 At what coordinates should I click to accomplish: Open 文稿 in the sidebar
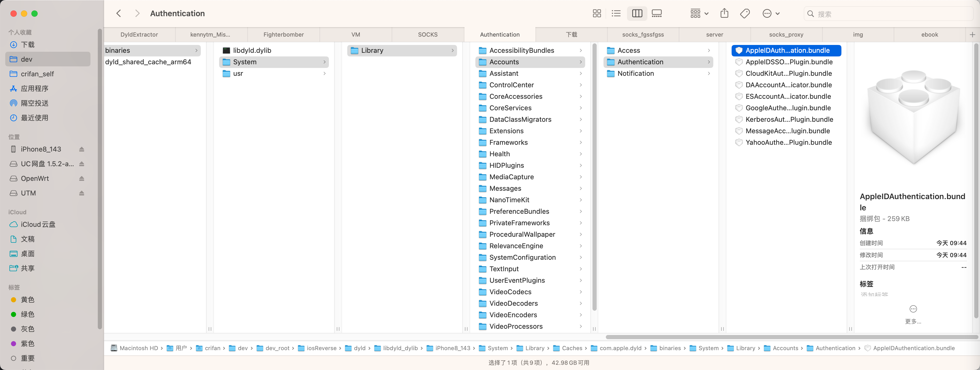pyautogui.click(x=48, y=239)
